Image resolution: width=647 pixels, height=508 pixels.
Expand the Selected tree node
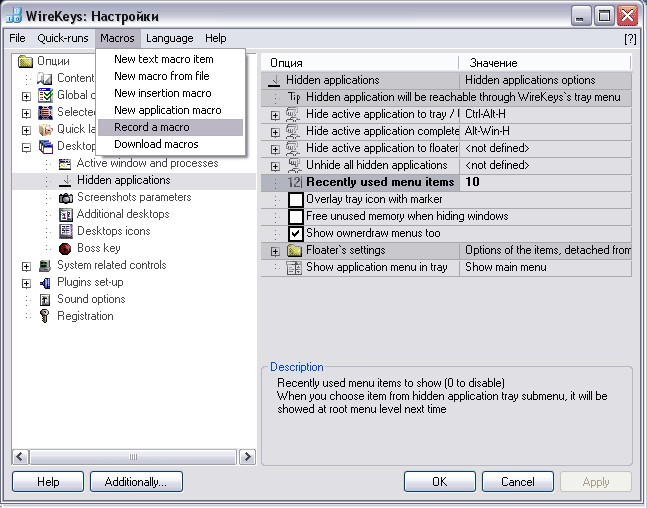pos(26,113)
